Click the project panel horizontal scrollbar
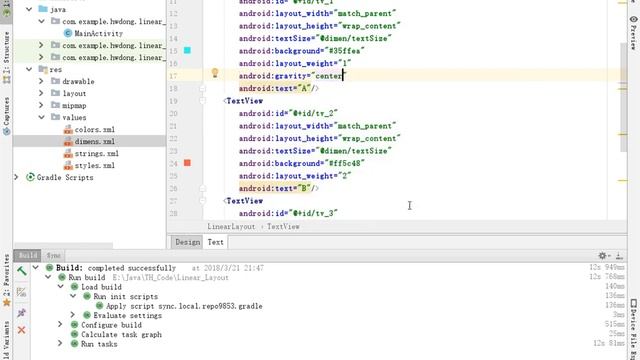 [63, 246]
